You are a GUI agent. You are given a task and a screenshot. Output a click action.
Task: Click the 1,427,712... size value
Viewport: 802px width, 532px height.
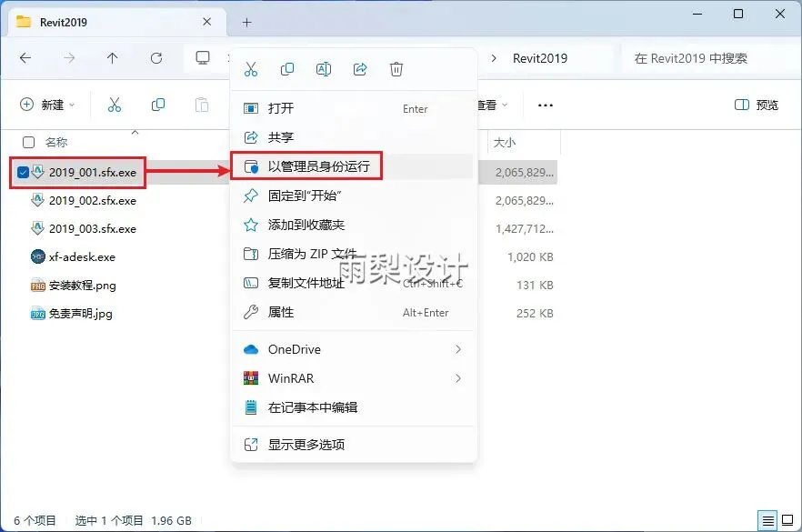[525, 228]
